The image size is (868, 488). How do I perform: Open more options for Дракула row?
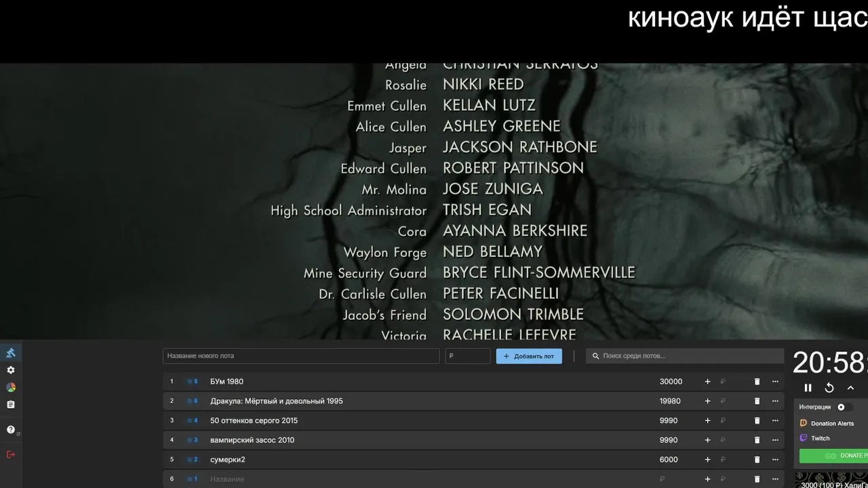pyautogui.click(x=775, y=401)
